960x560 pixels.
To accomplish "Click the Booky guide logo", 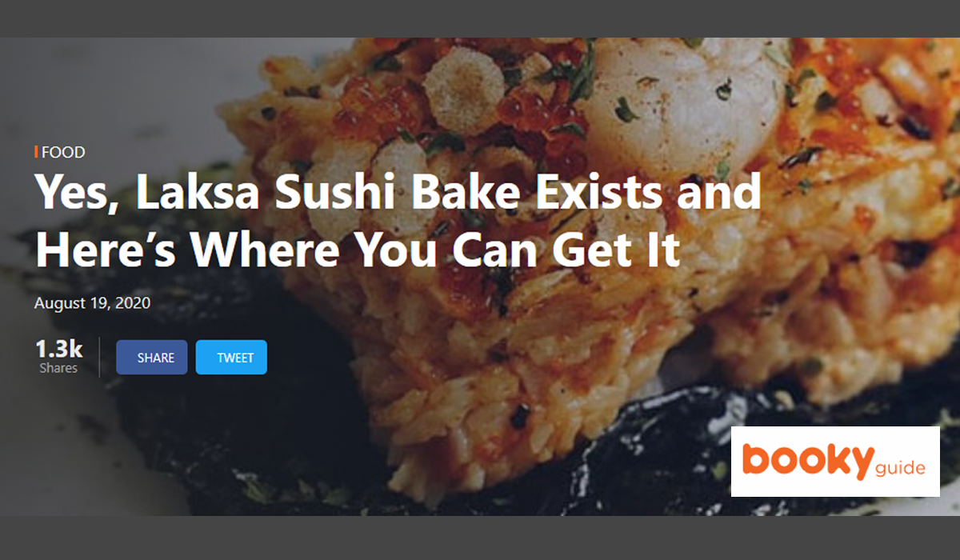I will point(835,462).
